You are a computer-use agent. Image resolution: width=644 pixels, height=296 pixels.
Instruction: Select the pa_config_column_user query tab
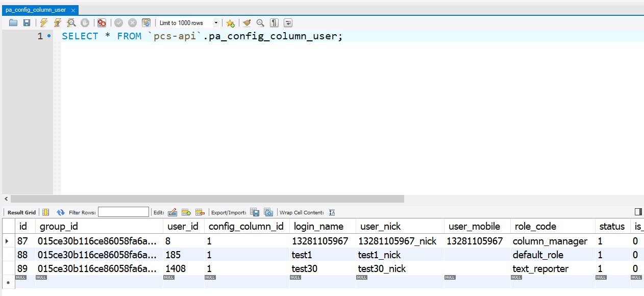coord(36,10)
